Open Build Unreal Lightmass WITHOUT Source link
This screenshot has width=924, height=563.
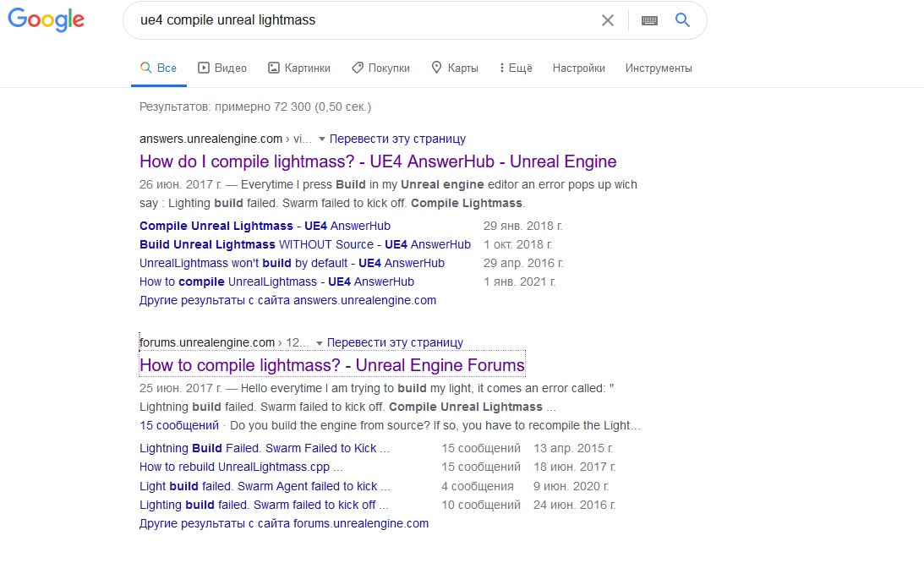tap(304, 244)
